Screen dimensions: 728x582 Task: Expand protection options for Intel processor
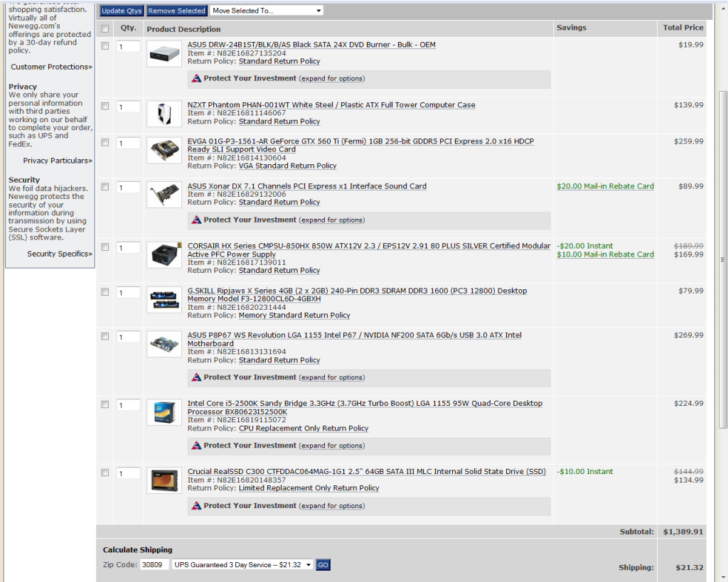tap(332, 446)
